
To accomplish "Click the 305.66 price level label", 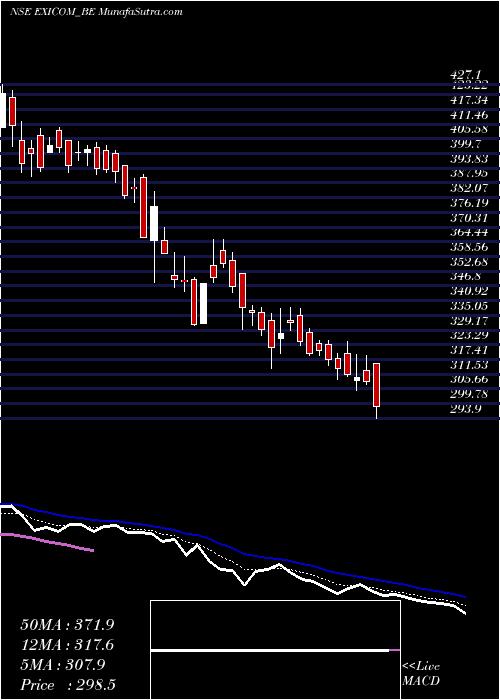I will [x=469, y=379].
